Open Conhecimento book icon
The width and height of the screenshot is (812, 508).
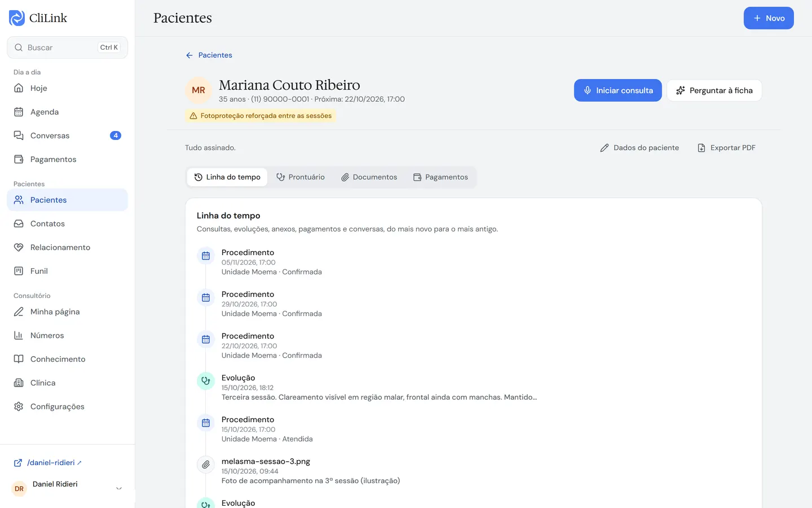[x=19, y=359]
